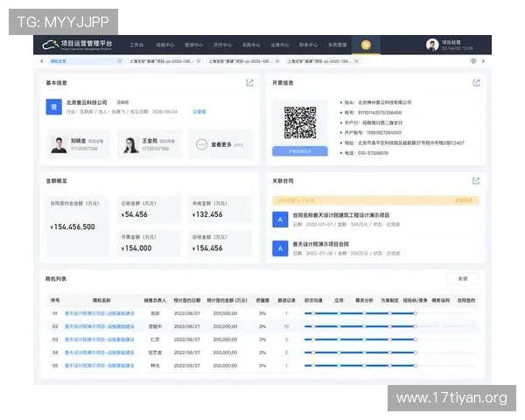This screenshot has width=525, height=420.
Task: Click the stage progress bar in row 01
Action: tap(389, 313)
